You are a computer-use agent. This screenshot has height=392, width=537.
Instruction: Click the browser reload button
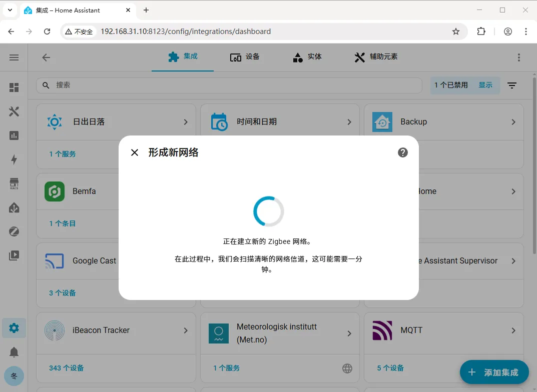(x=47, y=31)
